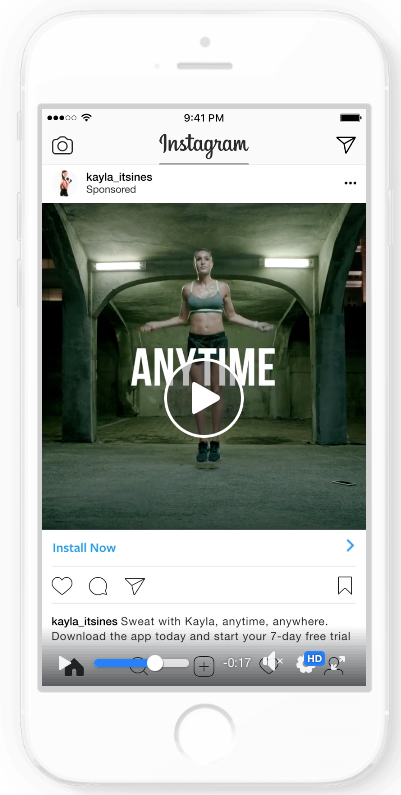Image resolution: width=401 pixels, height=795 pixels.
Task: Play the video using center play button
Action: (x=204, y=398)
